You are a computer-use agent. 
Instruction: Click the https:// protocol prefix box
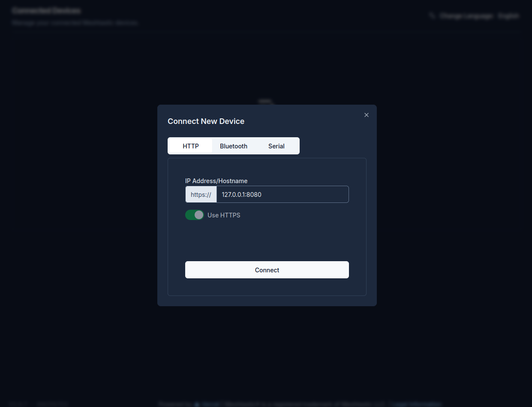(201, 194)
